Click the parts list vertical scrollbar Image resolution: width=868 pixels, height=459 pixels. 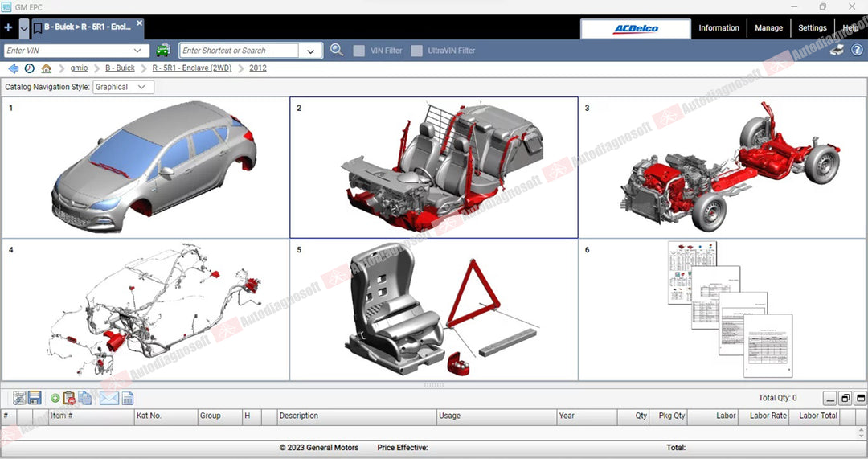click(x=862, y=432)
